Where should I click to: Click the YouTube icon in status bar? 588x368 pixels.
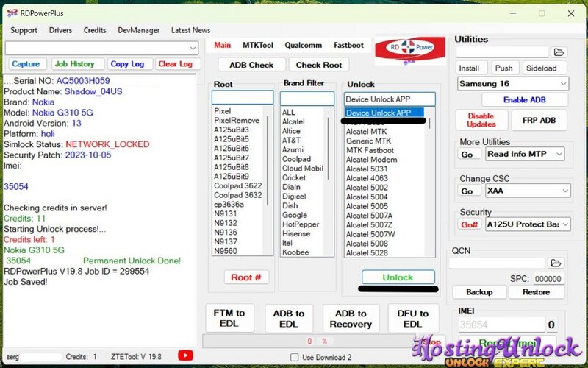pyautogui.click(x=185, y=355)
